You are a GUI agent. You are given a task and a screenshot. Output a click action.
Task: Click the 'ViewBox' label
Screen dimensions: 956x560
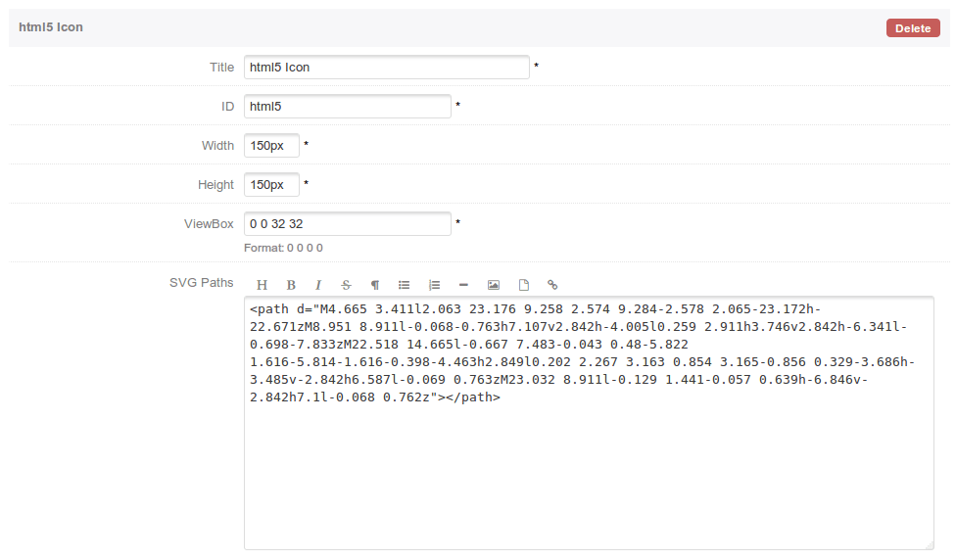[209, 223]
